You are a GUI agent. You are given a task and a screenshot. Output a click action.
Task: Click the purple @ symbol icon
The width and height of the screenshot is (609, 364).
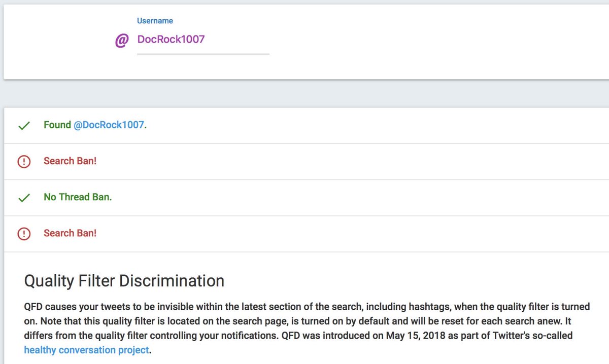click(121, 40)
